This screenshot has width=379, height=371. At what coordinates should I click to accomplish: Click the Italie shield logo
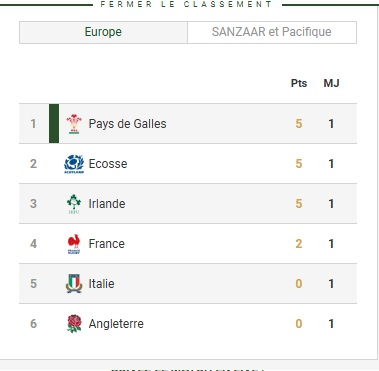pos(74,284)
